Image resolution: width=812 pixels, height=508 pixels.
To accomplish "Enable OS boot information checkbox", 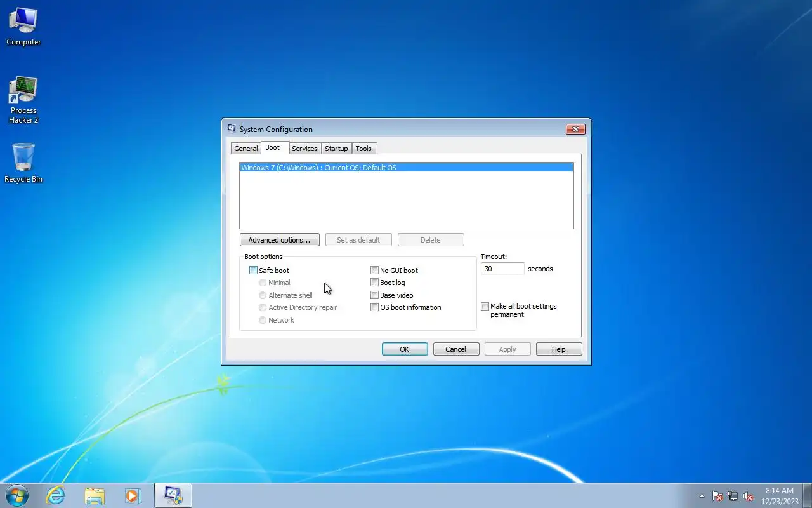I will pos(374,307).
